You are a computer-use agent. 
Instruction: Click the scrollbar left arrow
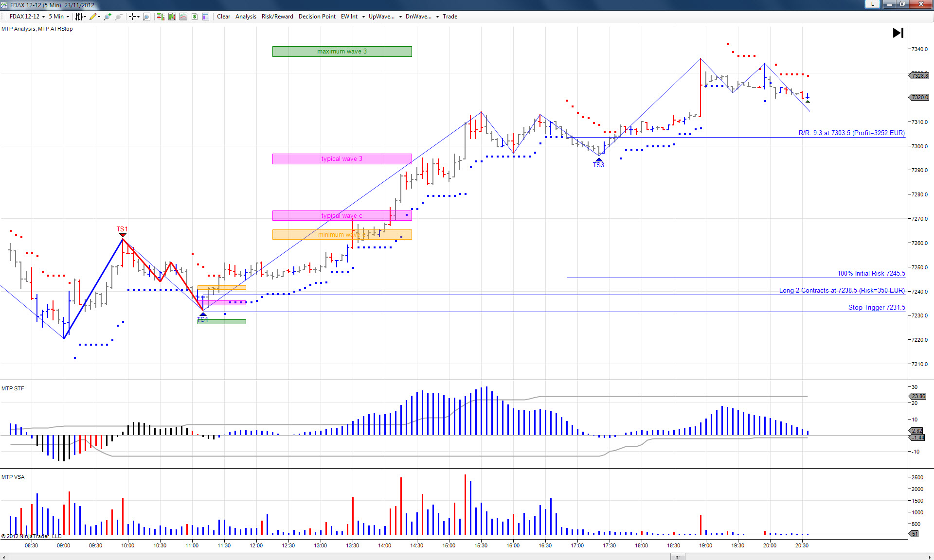click(x=3, y=557)
